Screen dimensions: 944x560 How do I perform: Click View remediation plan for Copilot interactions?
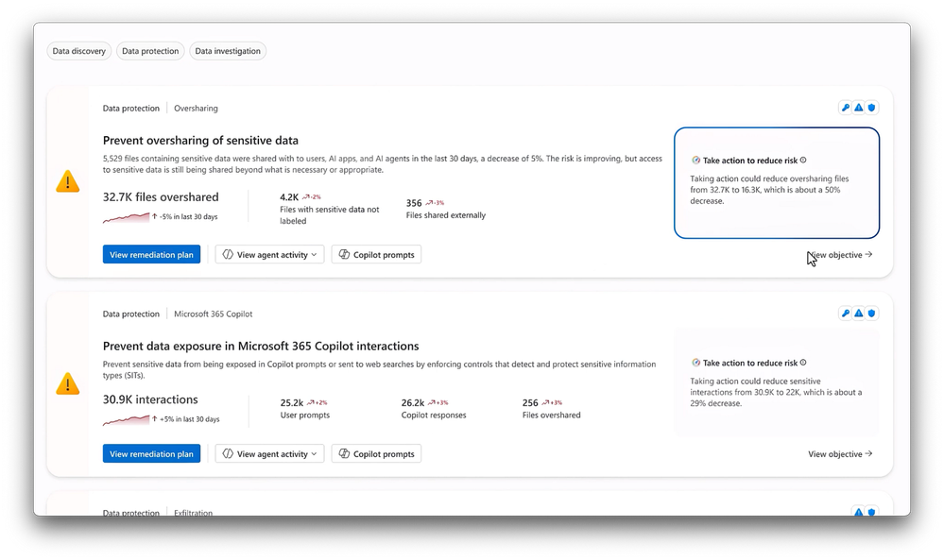(151, 454)
